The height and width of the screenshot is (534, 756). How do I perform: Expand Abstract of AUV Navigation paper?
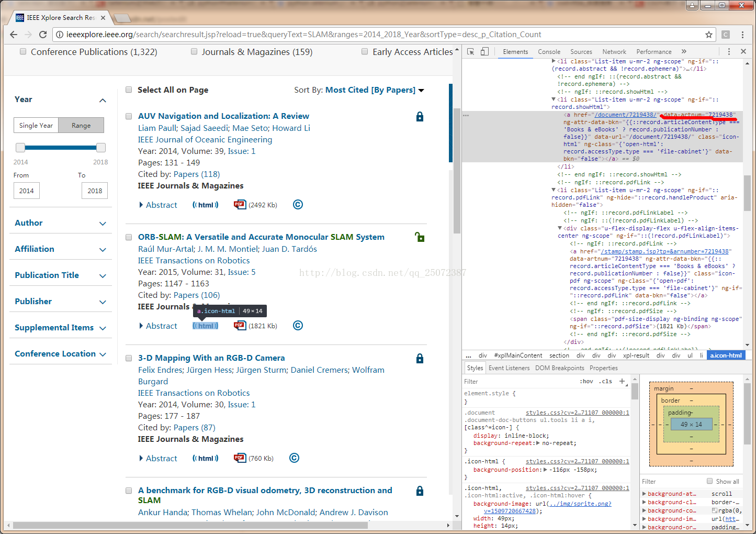pyautogui.click(x=159, y=205)
